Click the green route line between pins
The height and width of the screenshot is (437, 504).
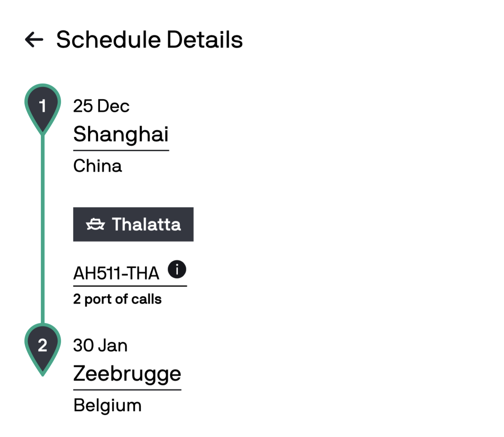point(43,229)
